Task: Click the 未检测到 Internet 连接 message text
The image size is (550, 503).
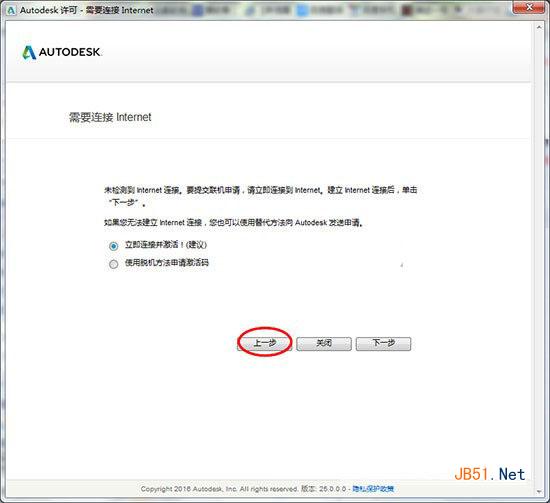Action: pos(261,196)
